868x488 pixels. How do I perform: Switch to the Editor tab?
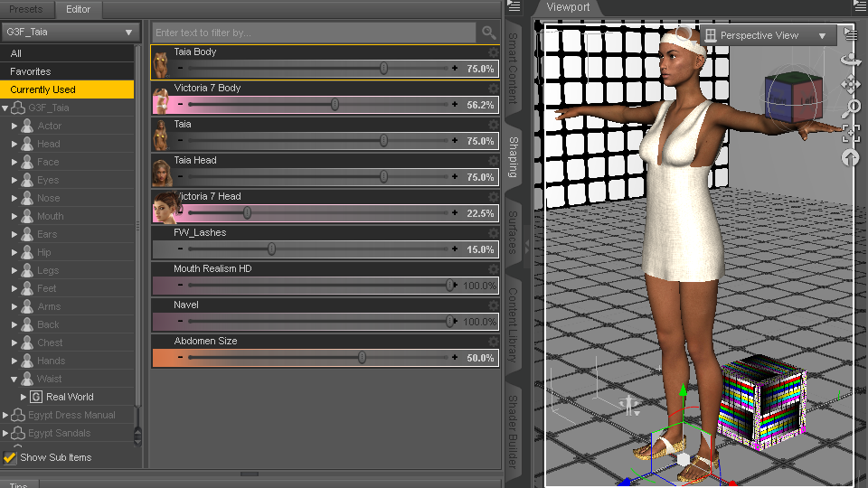coord(78,9)
